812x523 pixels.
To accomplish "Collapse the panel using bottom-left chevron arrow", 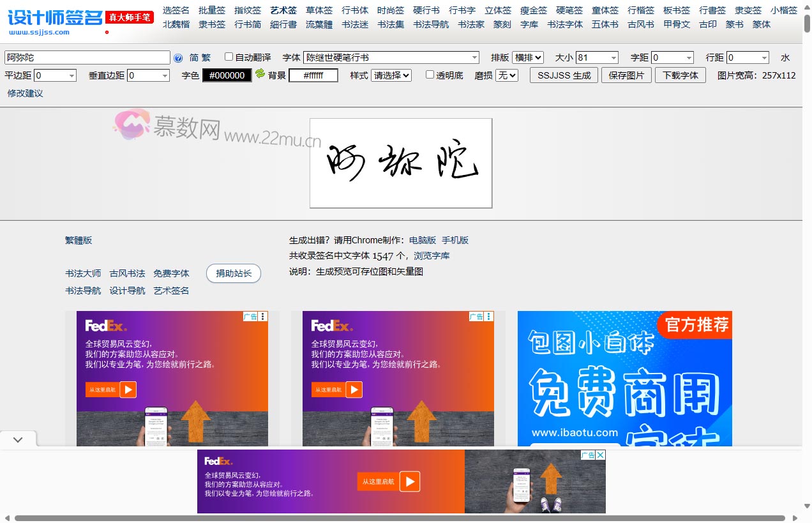I will coord(18,439).
